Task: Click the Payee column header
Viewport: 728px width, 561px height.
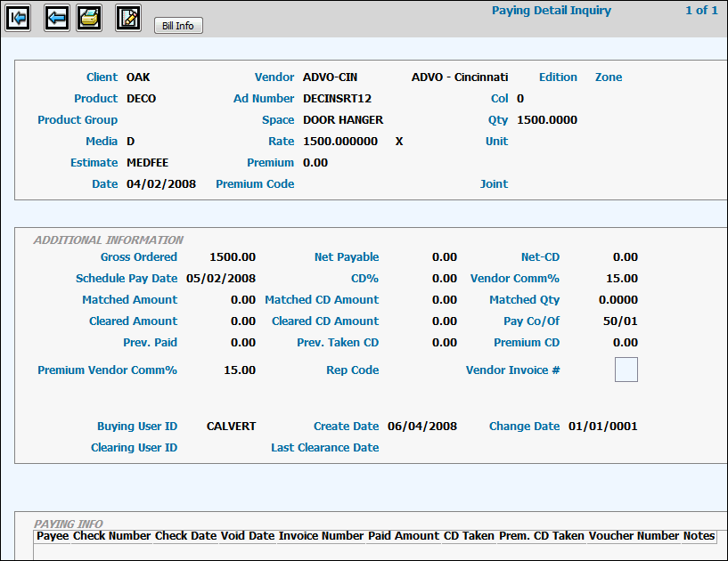Action: 53,536
